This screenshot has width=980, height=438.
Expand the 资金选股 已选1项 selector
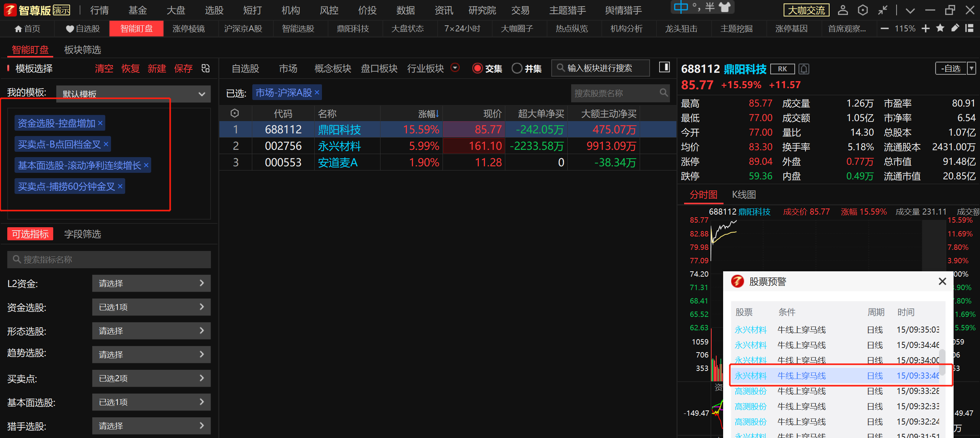(151, 307)
